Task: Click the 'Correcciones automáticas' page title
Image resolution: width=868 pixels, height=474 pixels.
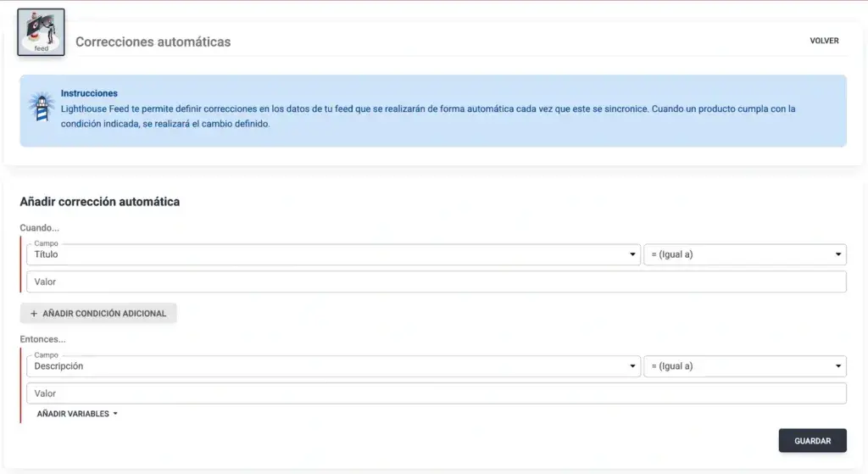Action: [153, 42]
